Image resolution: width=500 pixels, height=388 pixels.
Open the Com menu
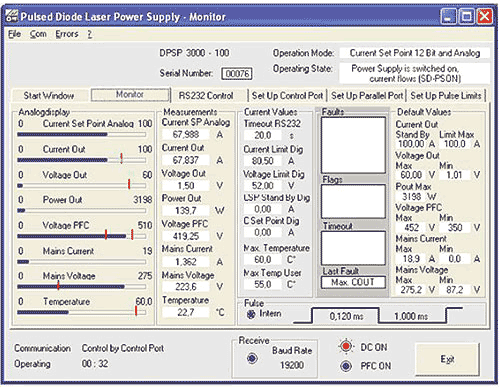(38, 34)
